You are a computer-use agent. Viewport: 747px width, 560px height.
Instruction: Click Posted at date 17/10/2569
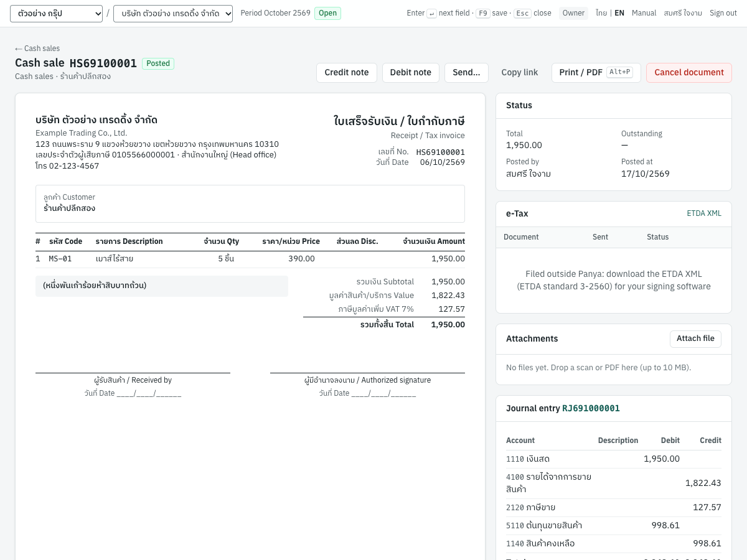tap(646, 174)
